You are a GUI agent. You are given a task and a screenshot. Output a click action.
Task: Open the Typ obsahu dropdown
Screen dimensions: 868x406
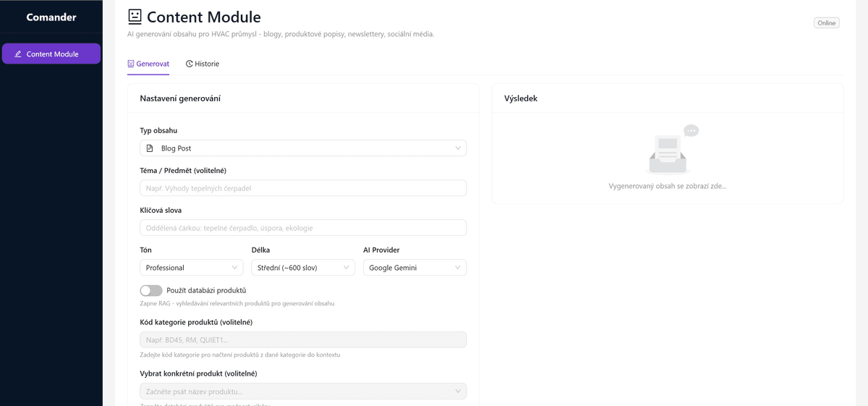coord(303,148)
